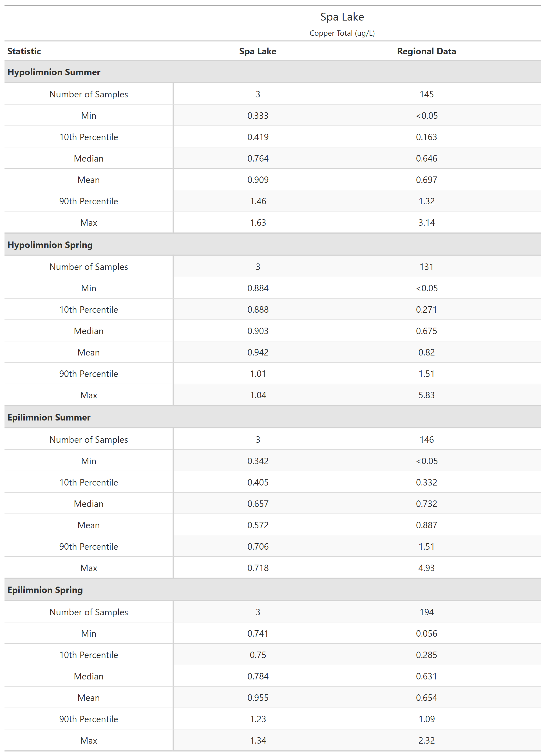Click the Copper Total (ug/L) subtitle
The width and height of the screenshot is (541, 756).
point(342,33)
